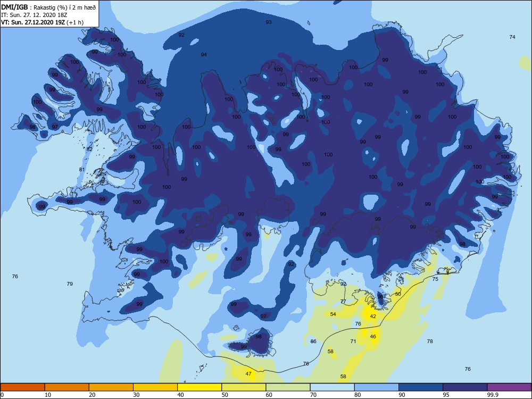Click the '86' value on the map

coord(313,342)
